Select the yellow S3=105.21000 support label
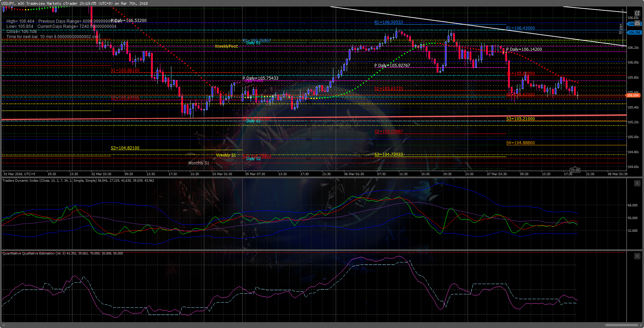The image size is (644, 328). (x=520, y=118)
